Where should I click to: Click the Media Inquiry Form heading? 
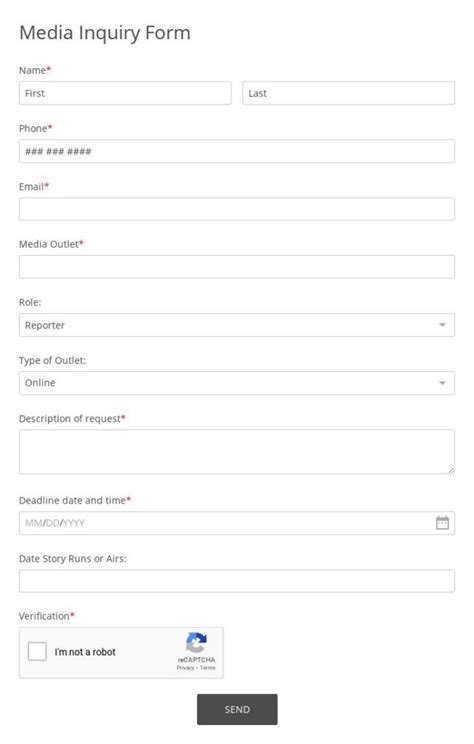pyautogui.click(x=104, y=33)
